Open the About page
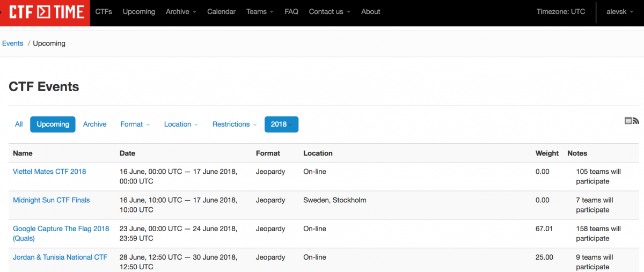 coord(371,11)
